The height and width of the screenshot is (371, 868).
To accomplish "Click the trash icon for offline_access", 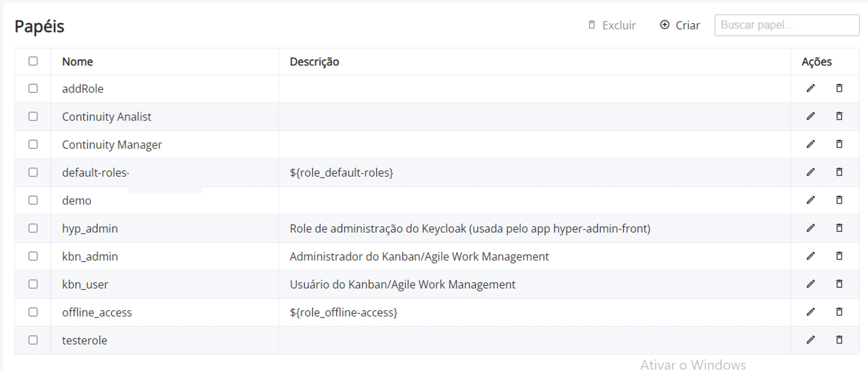I will pos(839,312).
